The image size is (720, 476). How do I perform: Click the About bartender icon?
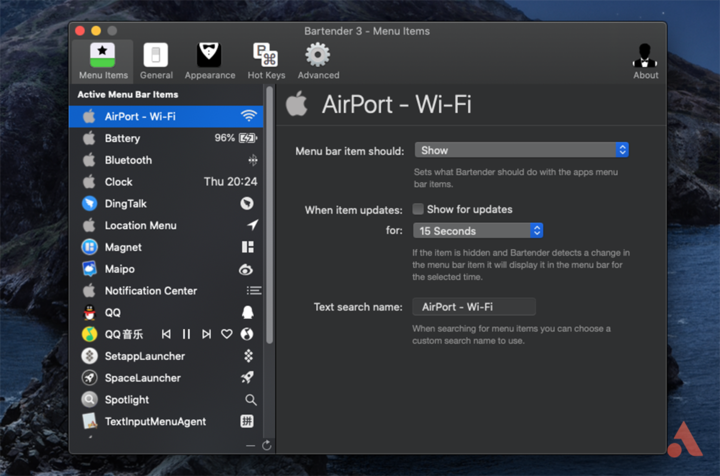[x=645, y=61]
